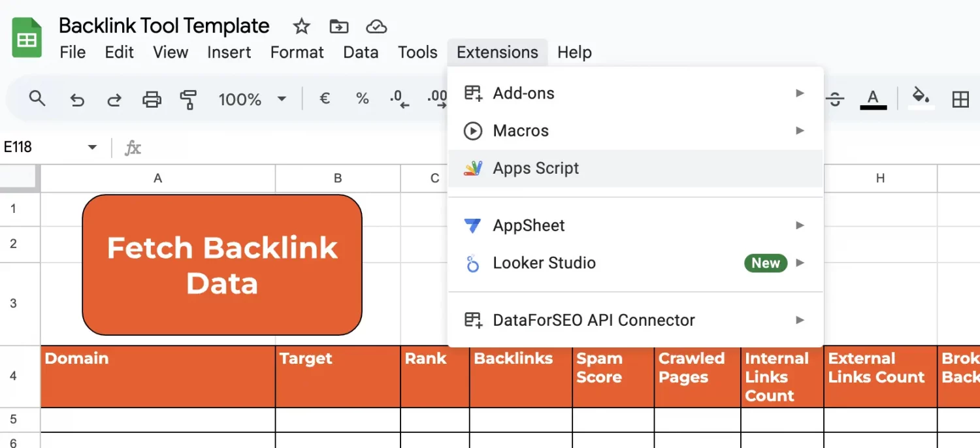Open the borders tool
980x448 pixels.
coord(960,99)
